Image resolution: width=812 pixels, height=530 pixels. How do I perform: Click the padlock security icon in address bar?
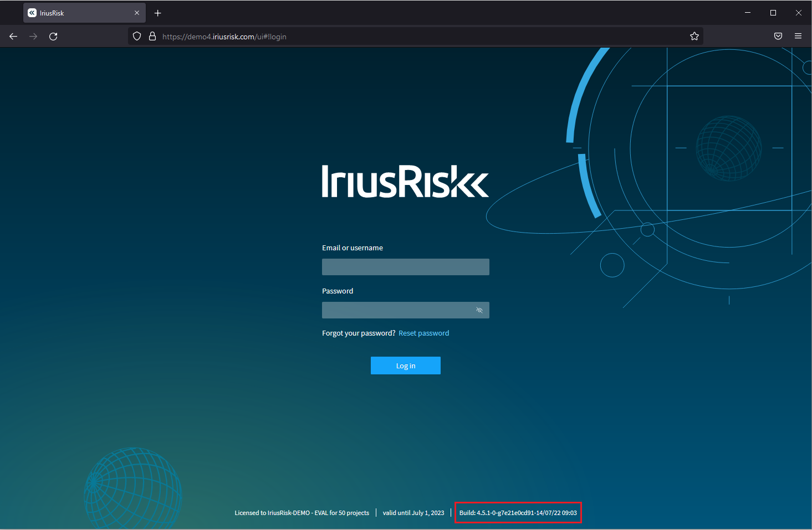pyautogui.click(x=152, y=36)
